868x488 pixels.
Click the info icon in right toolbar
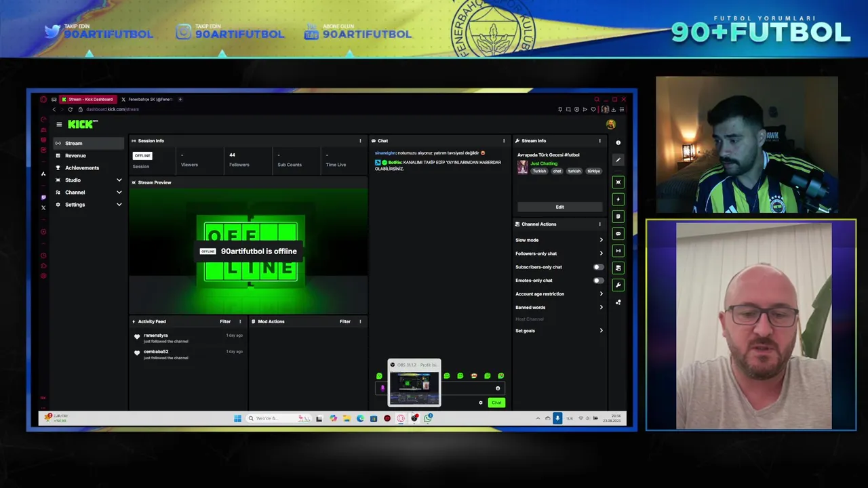tap(618, 142)
